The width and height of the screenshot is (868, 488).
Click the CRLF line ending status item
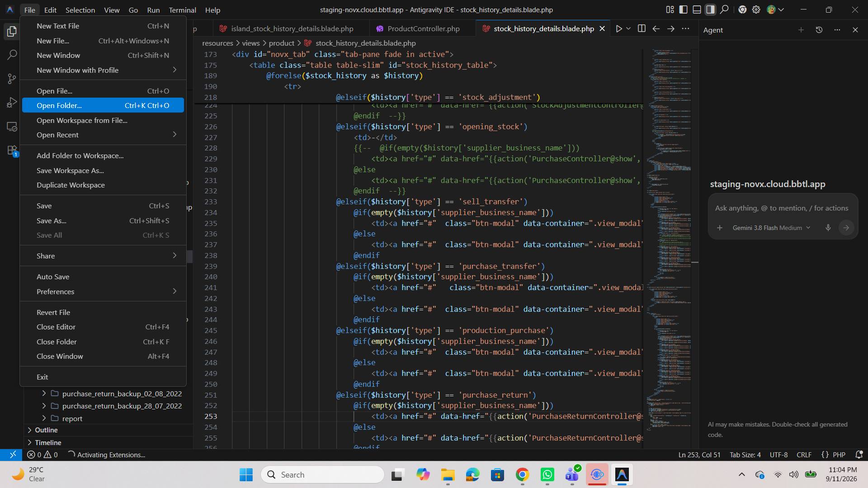point(803,455)
